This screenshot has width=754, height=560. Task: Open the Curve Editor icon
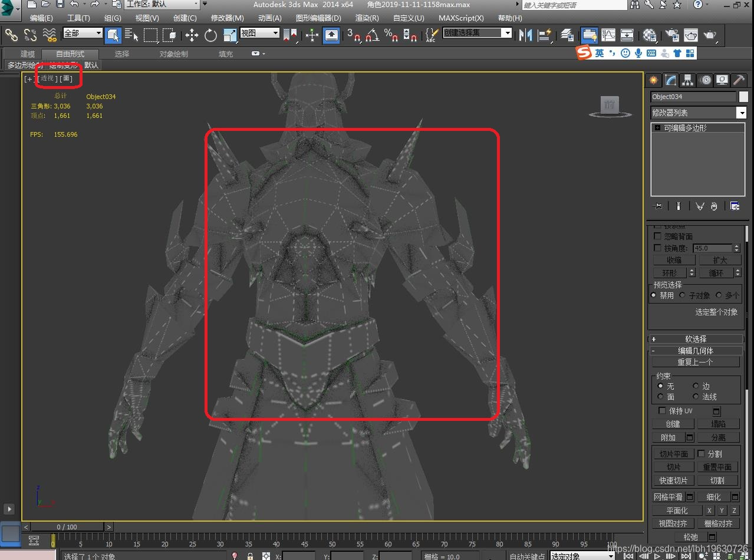point(608,35)
